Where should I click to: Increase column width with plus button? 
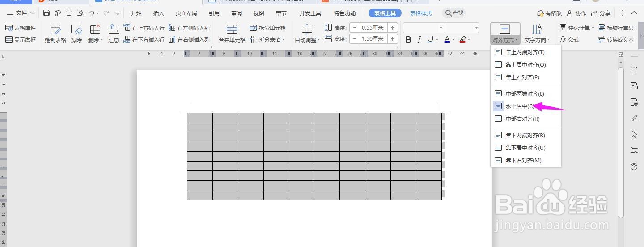tap(393, 39)
